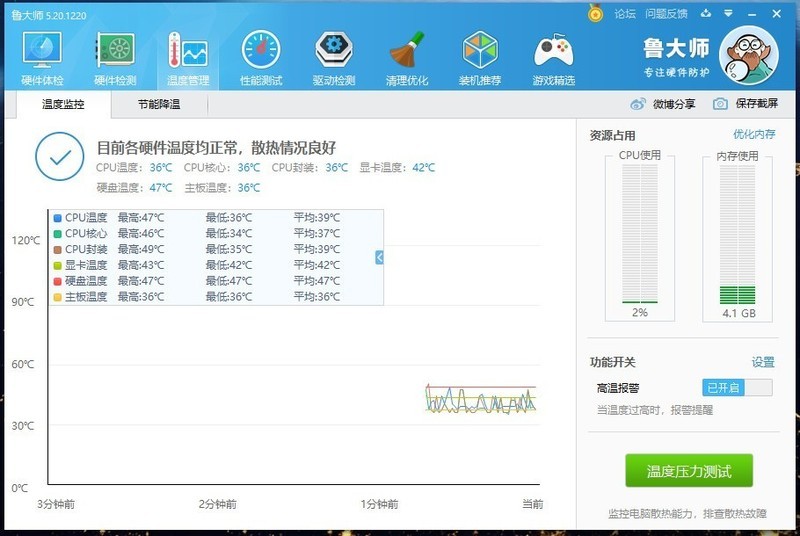Click 硬盘温度 47℃ reading
Viewport: 800px width, 536px height.
click(134, 188)
